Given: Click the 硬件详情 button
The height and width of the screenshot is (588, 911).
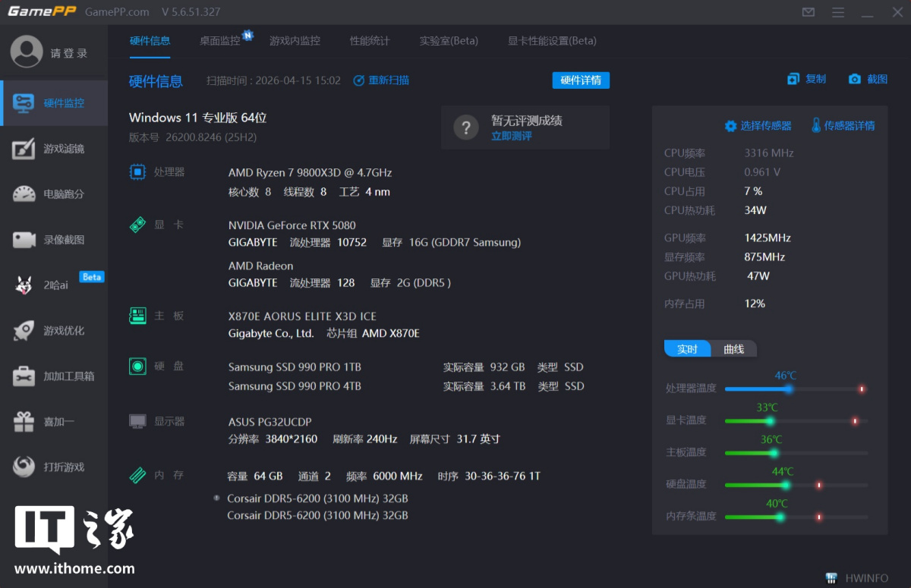Looking at the screenshot, I should [580, 80].
